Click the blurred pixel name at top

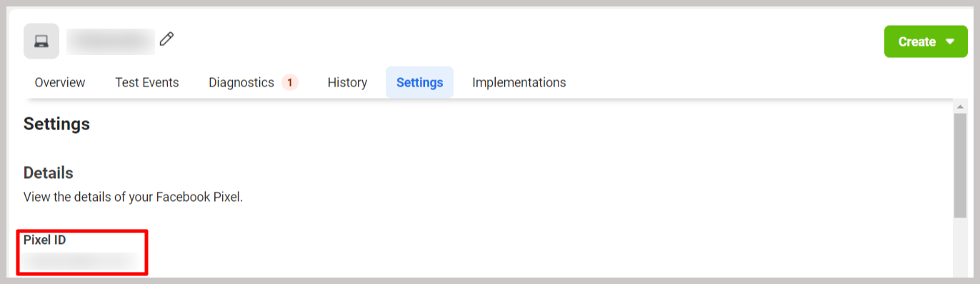111,41
